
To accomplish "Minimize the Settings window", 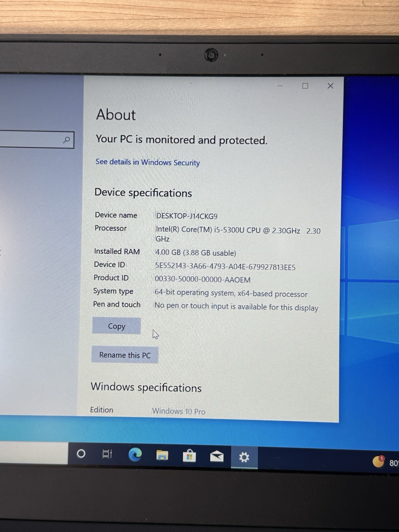I will coord(280,86).
